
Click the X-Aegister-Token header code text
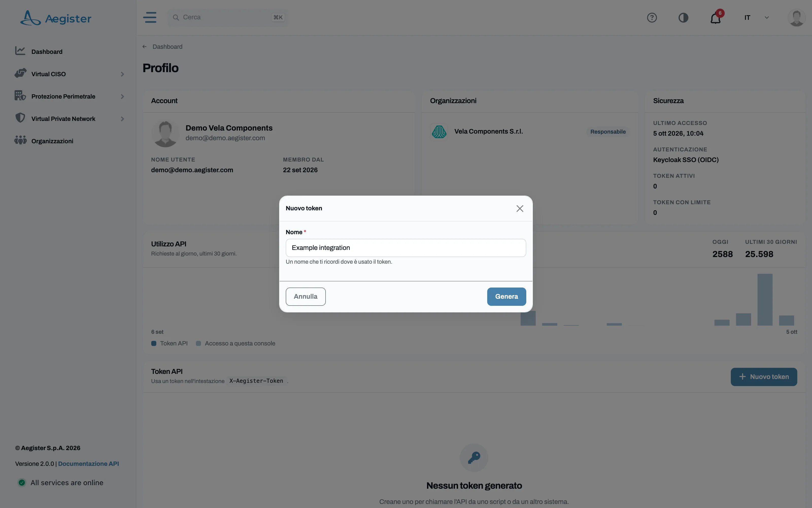[256, 381]
